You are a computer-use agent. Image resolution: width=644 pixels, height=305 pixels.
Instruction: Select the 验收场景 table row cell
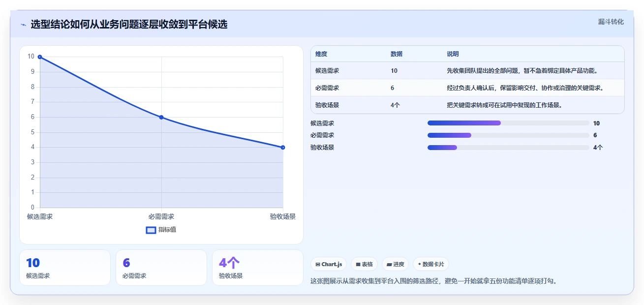click(327, 105)
